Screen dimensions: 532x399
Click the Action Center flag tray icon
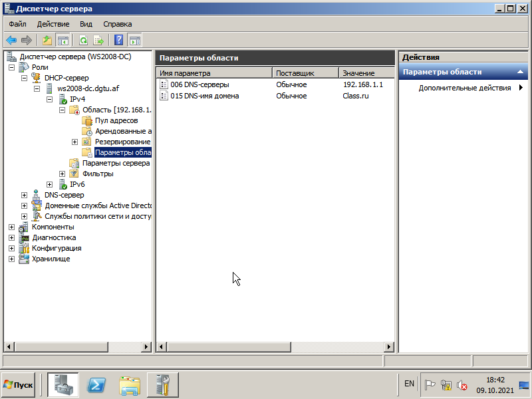click(x=430, y=385)
